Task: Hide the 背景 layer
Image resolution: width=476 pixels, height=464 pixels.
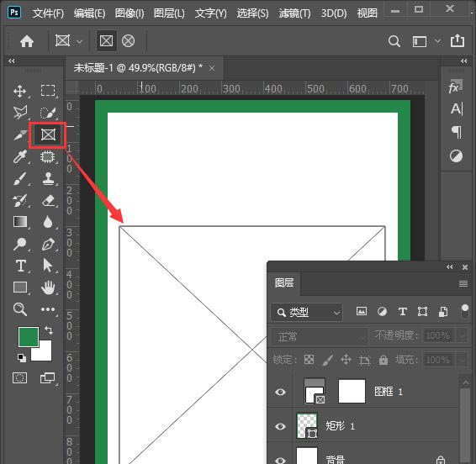Action: pos(280,460)
